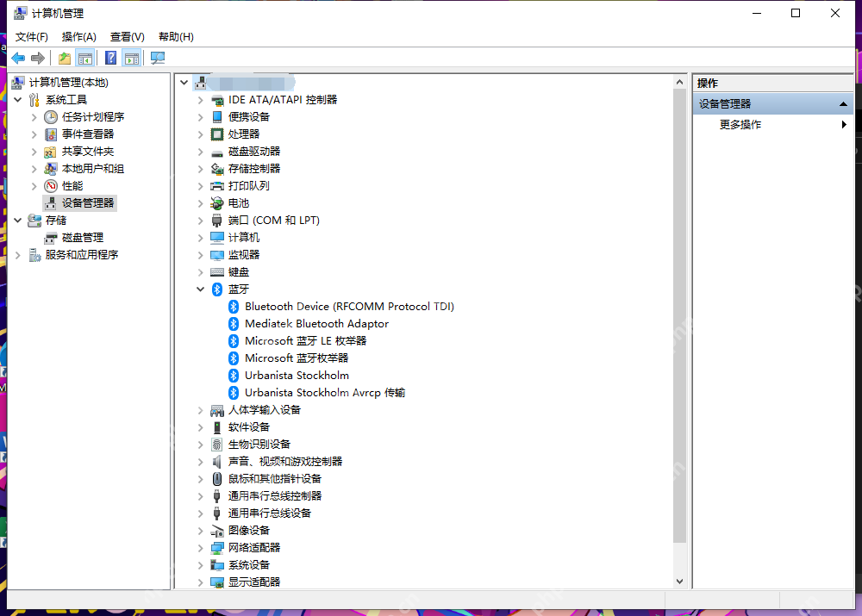Image resolution: width=862 pixels, height=616 pixels.
Task: Collapse the 蓝牙 Bluetooth category
Action: point(200,289)
